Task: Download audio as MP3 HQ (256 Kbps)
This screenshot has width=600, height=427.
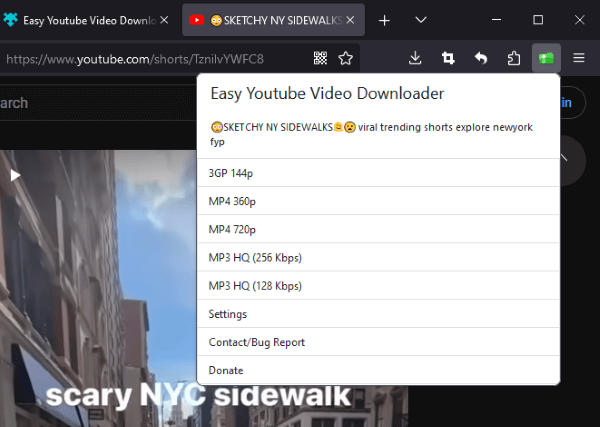Action: pos(378,258)
